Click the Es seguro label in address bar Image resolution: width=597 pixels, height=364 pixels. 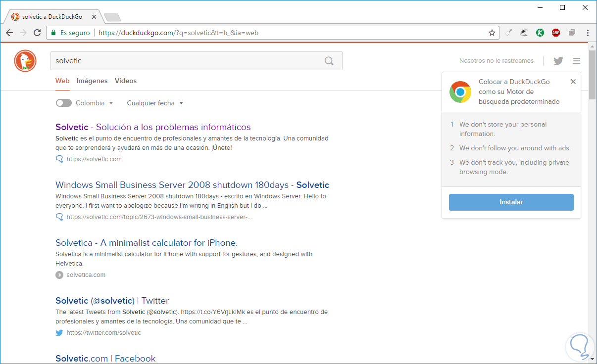coord(75,33)
